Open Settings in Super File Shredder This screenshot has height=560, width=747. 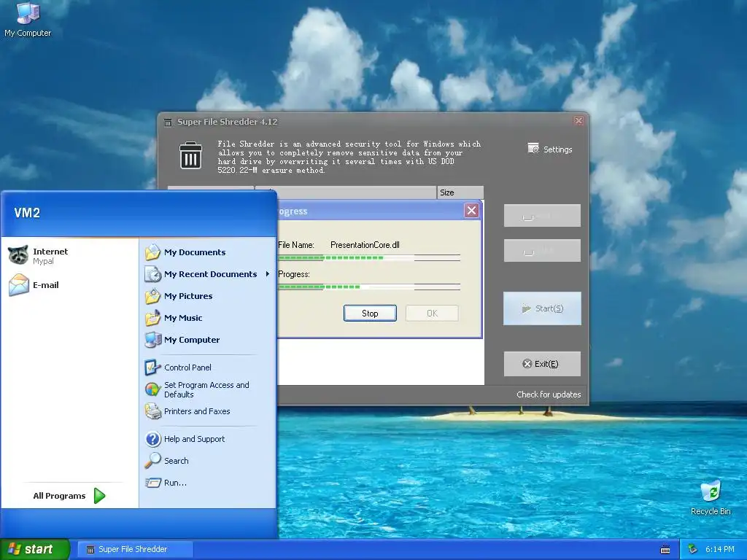[550, 149]
